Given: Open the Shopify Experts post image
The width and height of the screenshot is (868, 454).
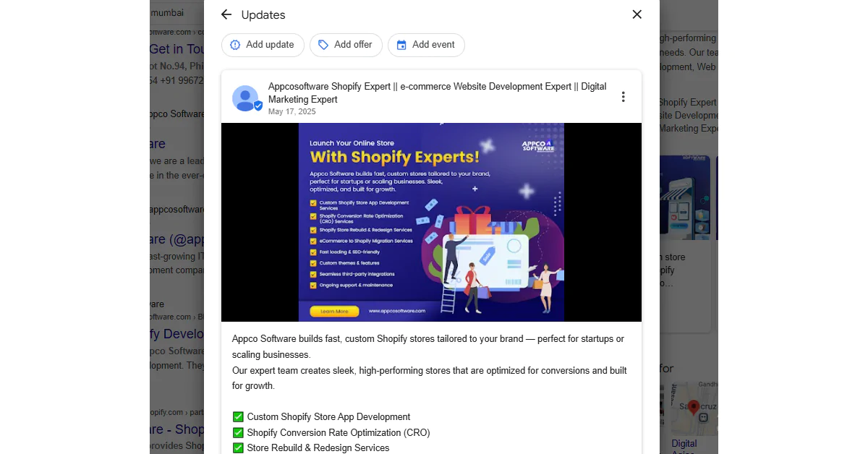Looking at the screenshot, I should coord(431,222).
